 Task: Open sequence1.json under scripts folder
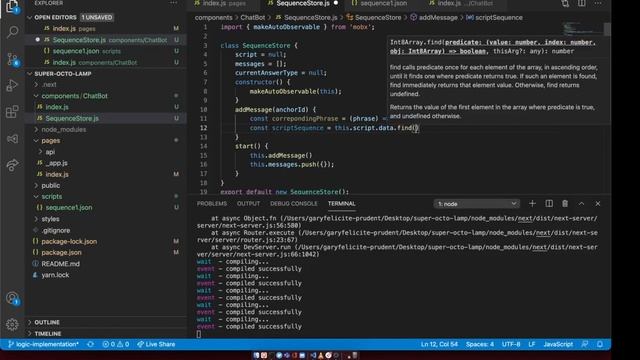click(x=69, y=207)
